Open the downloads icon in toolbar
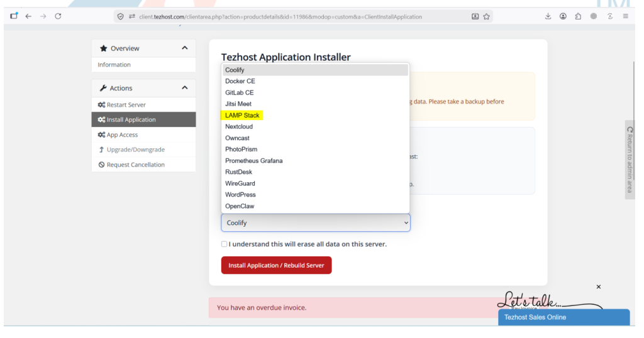This screenshot has height=338, width=644. [548, 16]
